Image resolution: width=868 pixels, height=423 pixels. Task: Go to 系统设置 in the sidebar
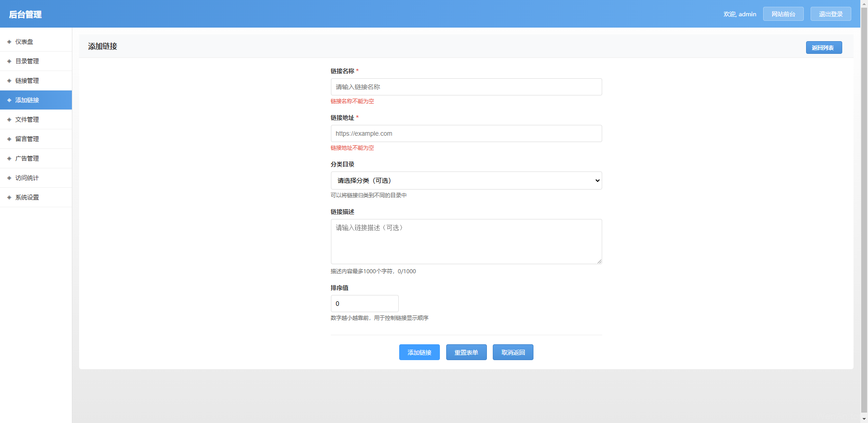[x=27, y=197]
